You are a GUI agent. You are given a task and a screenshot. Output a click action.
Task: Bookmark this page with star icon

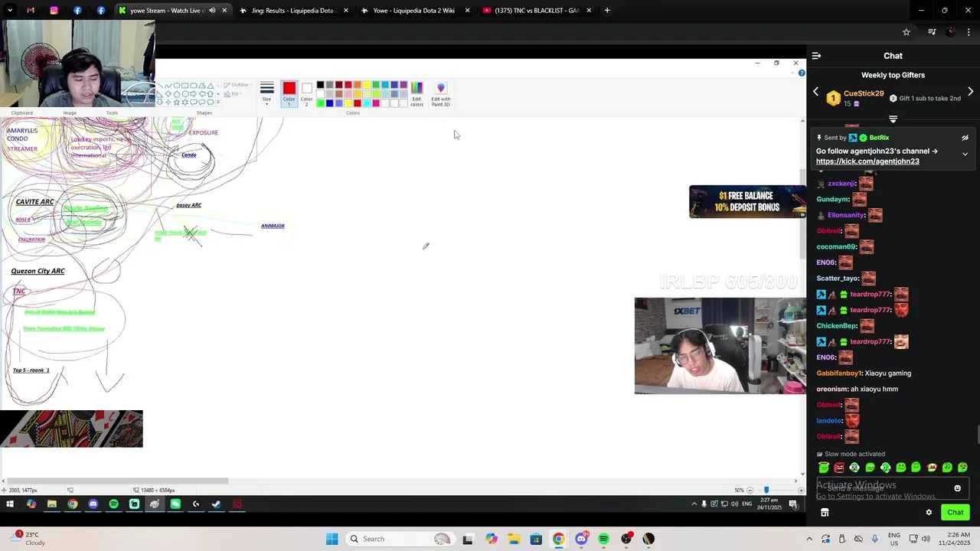tap(906, 32)
